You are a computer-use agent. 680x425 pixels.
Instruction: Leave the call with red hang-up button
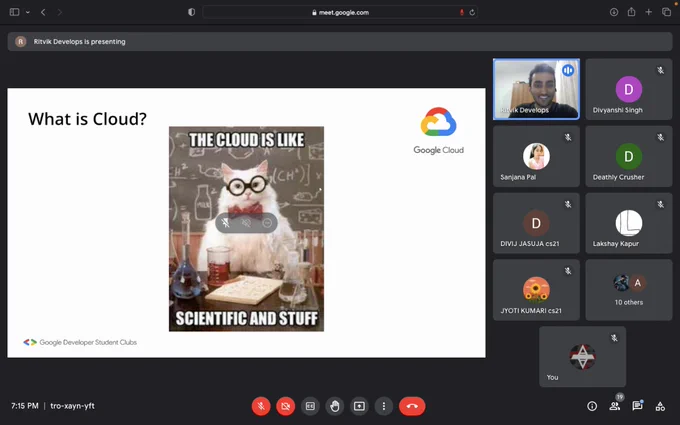pos(412,406)
